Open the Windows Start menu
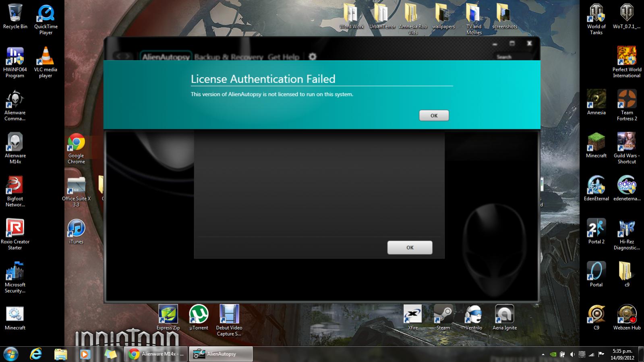 11,354
